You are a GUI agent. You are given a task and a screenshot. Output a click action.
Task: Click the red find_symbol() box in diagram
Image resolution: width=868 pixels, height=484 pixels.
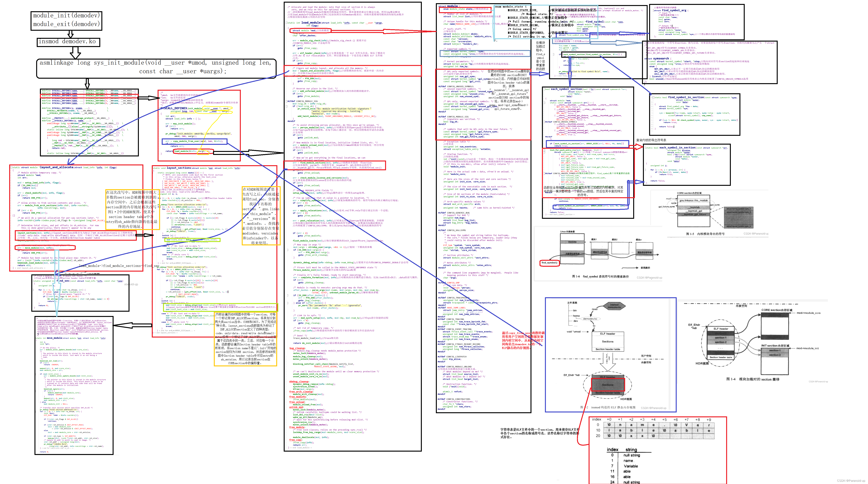pyautogui.click(x=549, y=263)
